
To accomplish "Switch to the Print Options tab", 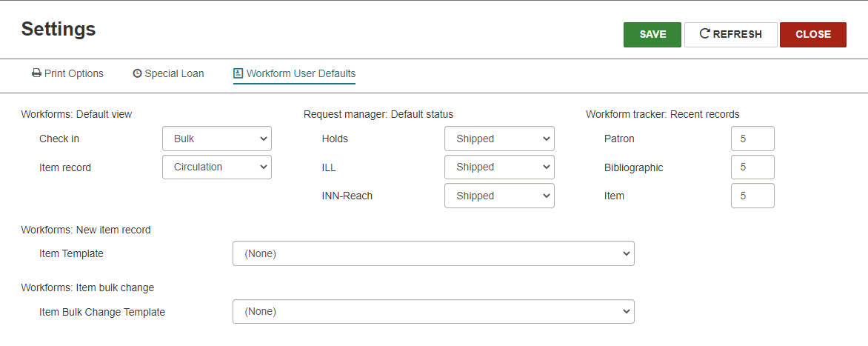I will tap(73, 74).
